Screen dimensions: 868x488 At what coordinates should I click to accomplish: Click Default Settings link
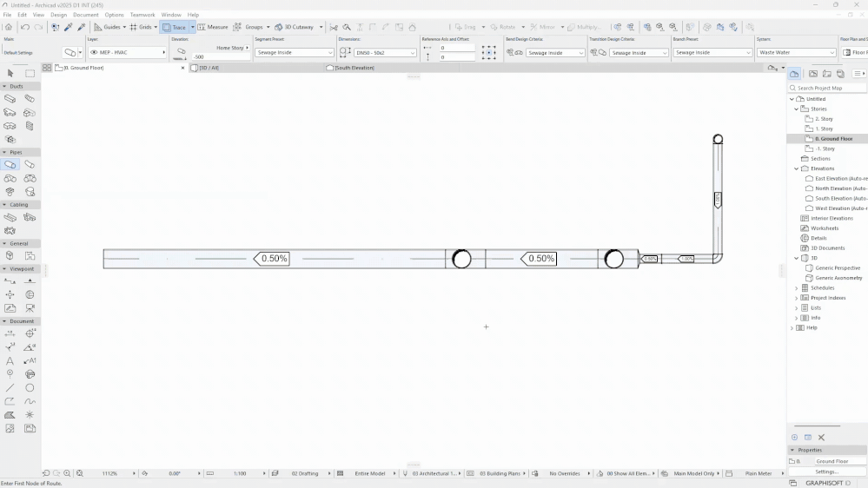[x=18, y=53]
